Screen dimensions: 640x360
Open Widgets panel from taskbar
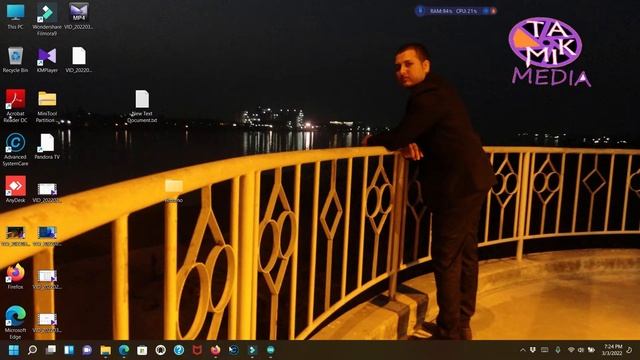(69, 350)
